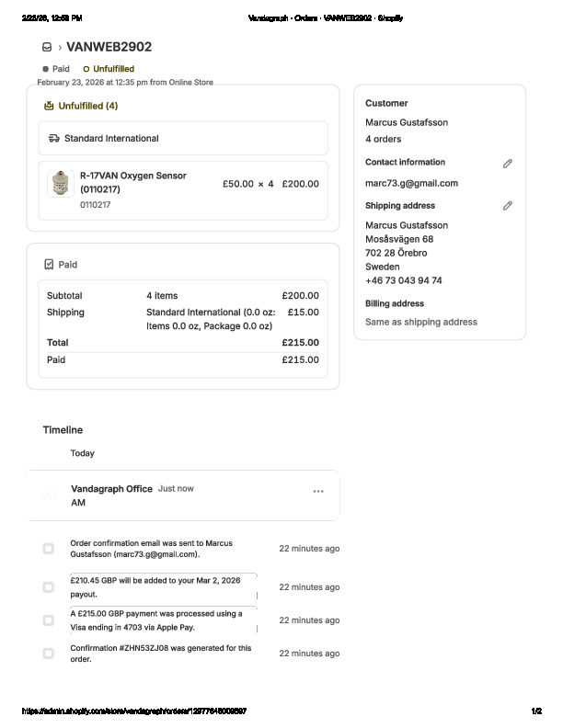Click the Unfulfilled status badge at top
The image size is (563, 728).
(109, 69)
